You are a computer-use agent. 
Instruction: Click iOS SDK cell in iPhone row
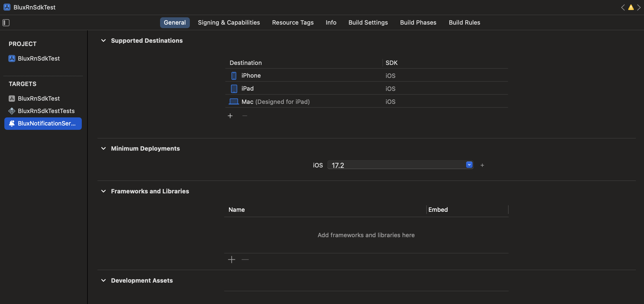[x=391, y=76]
